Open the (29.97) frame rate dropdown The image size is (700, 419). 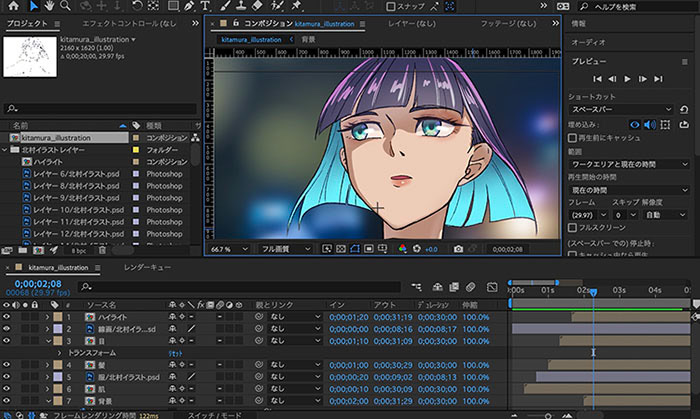588,215
